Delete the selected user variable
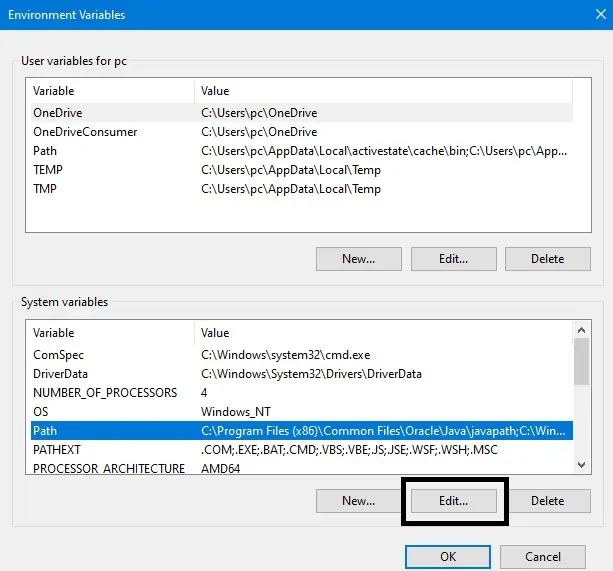 [x=548, y=259]
